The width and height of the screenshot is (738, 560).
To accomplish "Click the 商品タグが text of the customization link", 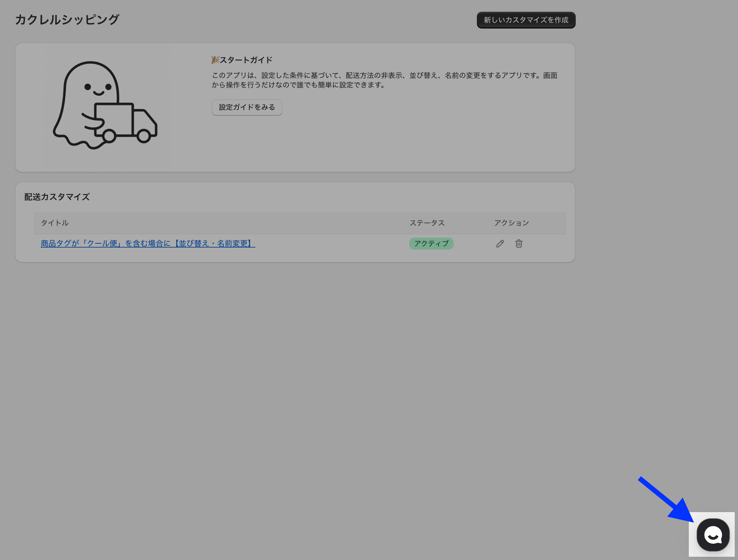I will pos(60,244).
